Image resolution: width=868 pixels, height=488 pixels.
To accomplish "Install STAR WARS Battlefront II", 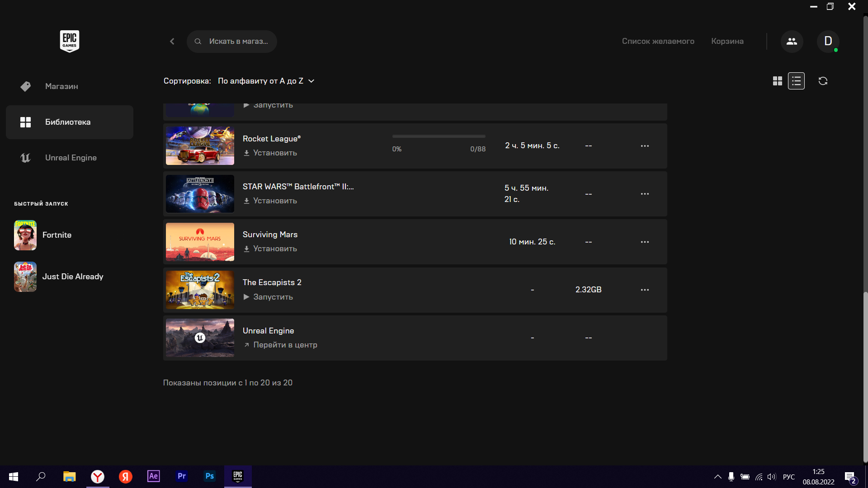I will tap(270, 201).
